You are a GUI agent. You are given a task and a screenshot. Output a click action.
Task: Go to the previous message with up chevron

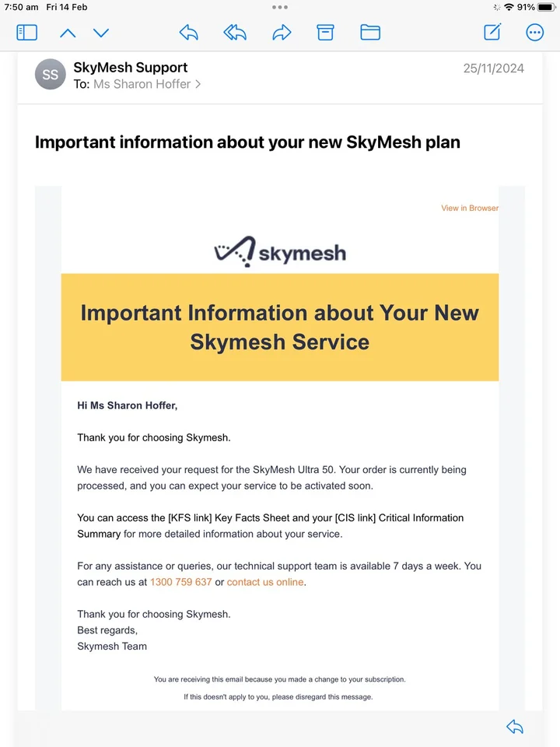[x=68, y=33]
